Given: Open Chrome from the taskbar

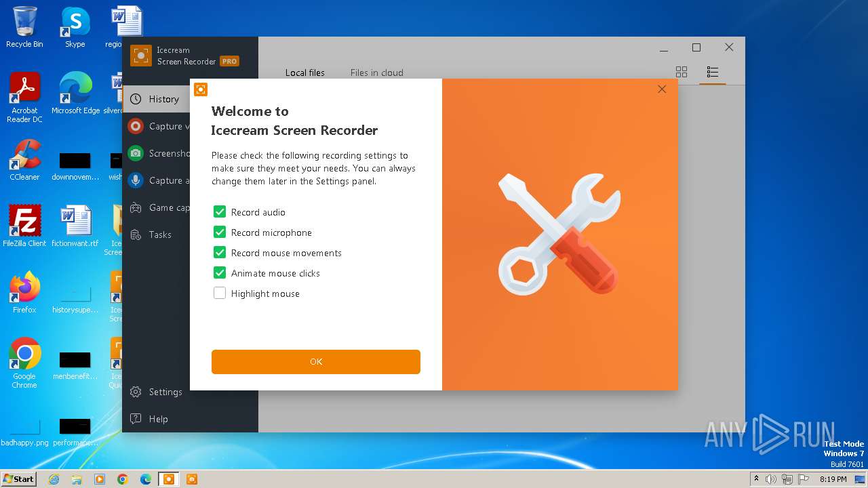Looking at the screenshot, I should [123, 479].
